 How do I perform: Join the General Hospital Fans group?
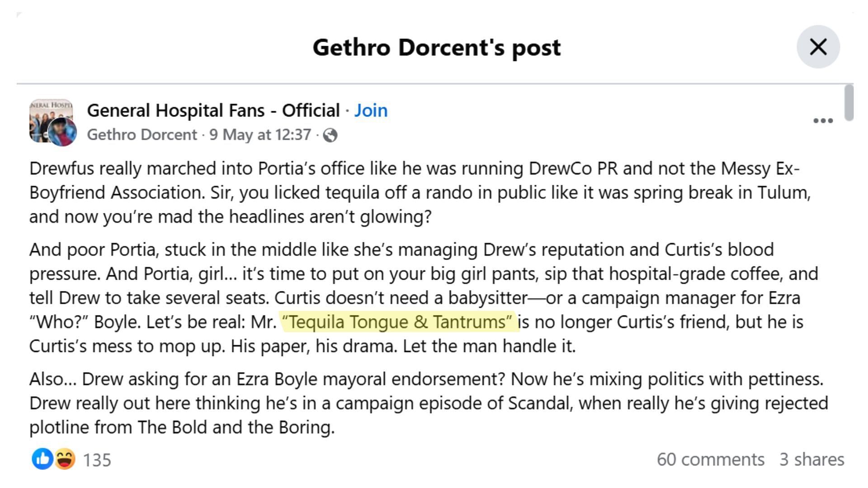(371, 110)
